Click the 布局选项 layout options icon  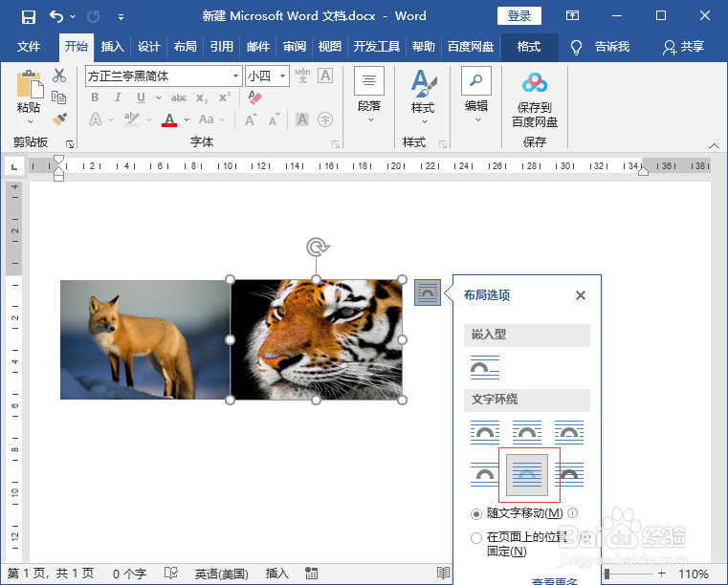[x=428, y=292]
